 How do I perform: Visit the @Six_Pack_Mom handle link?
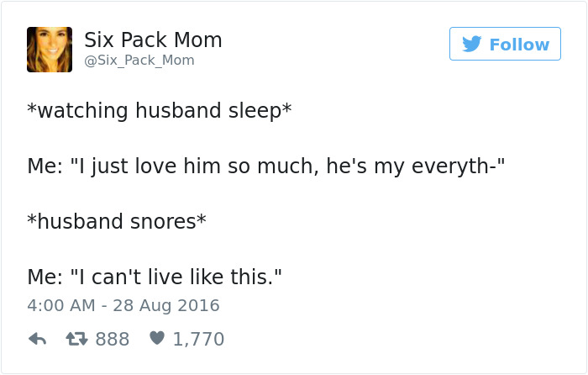click(139, 61)
